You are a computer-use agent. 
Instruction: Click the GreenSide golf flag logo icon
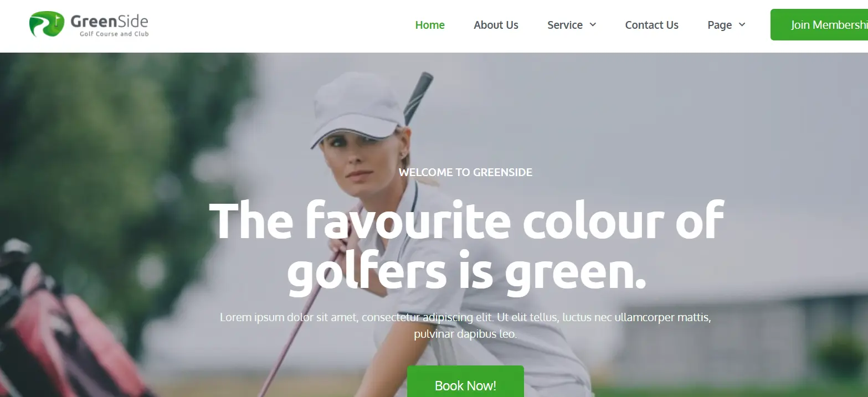click(x=47, y=24)
